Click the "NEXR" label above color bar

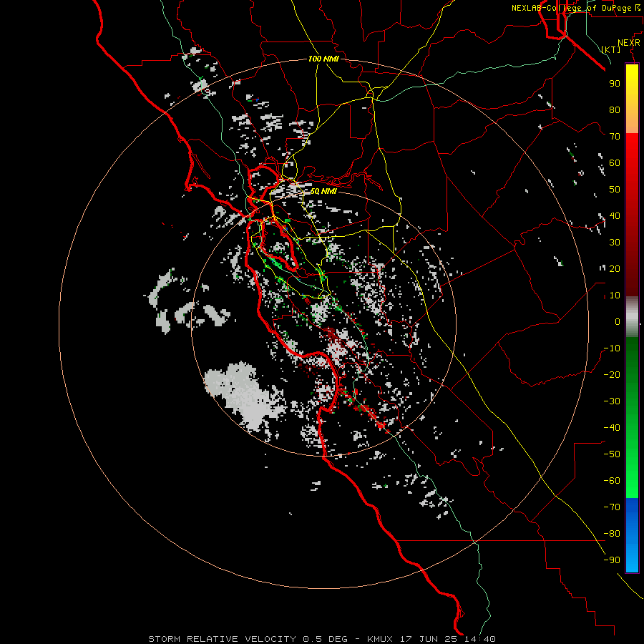(629, 43)
